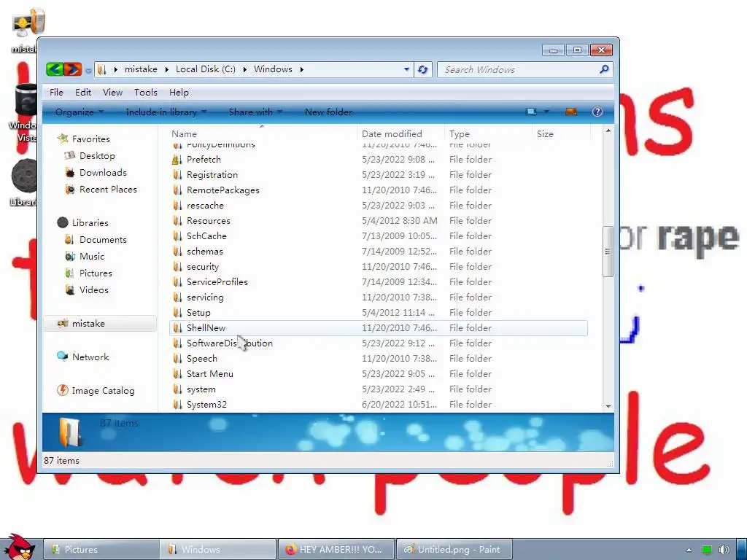The image size is (747, 560).
Task: Switch to Untitled.png - Paint taskbar item
Action: tap(454, 550)
